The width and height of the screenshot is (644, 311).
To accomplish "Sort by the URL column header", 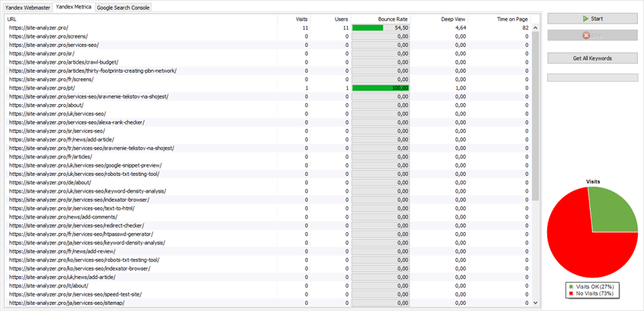I will [x=141, y=19].
